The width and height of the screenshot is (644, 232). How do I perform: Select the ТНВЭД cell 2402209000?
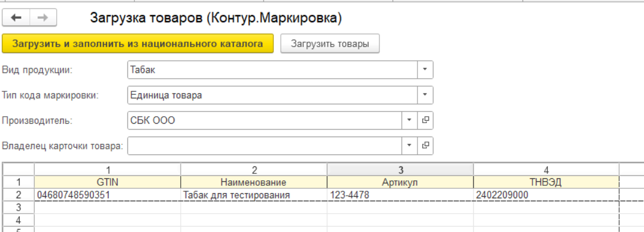546,195
